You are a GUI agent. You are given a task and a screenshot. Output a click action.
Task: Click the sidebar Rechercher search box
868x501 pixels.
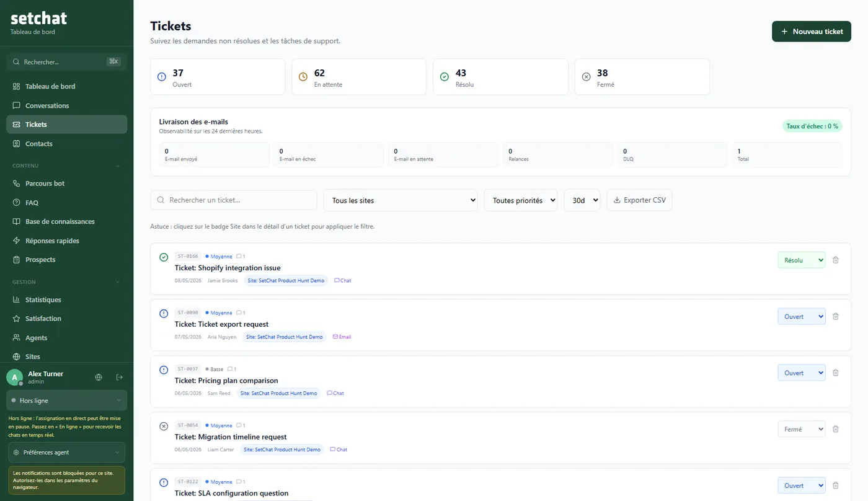[x=66, y=62]
